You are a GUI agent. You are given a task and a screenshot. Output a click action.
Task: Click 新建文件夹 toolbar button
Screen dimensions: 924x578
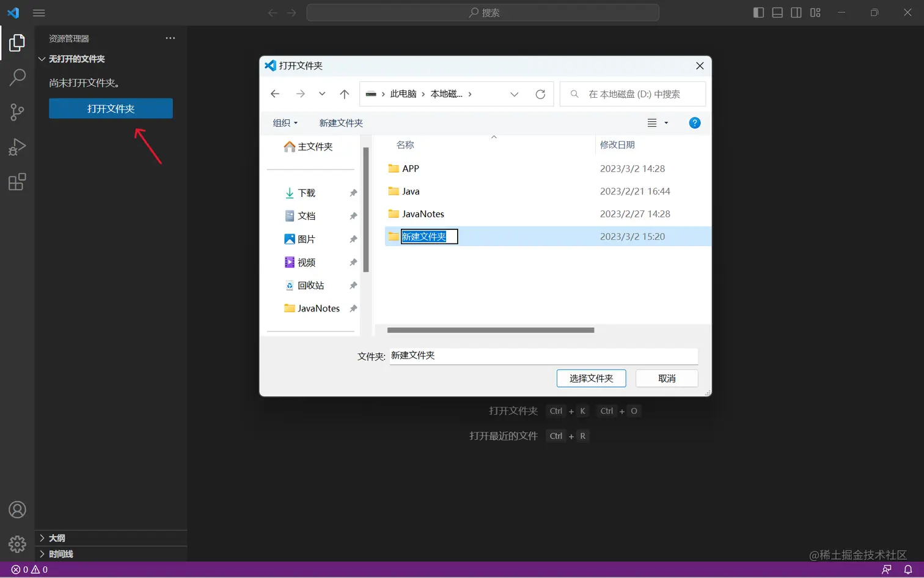click(x=341, y=123)
